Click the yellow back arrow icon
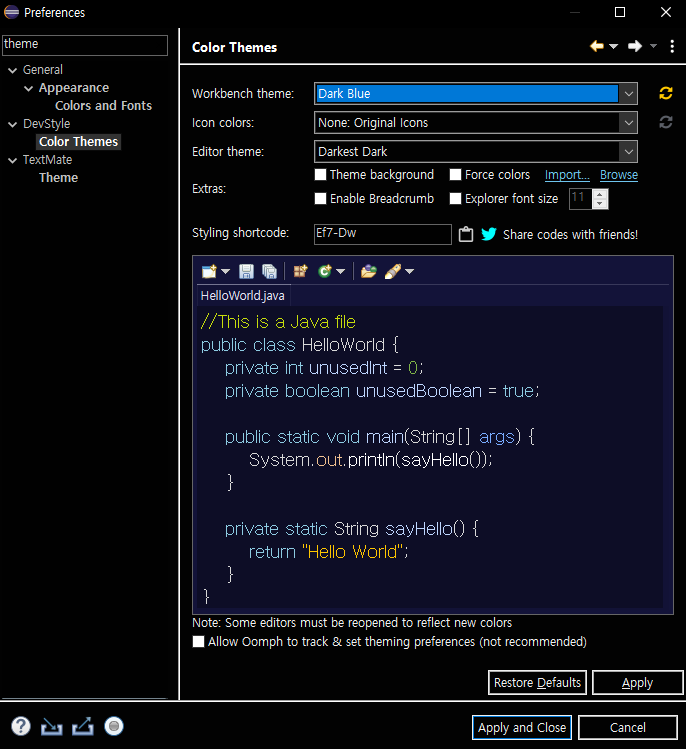This screenshot has height=749, width=686. tap(597, 46)
